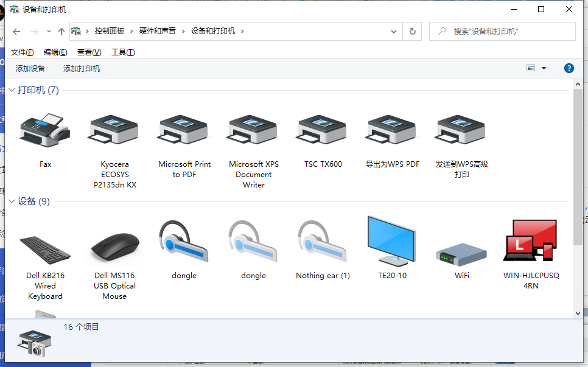Open Help with the blue question mark
Image resolution: width=588 pixels, height=367 pixels.
point(569,68)
